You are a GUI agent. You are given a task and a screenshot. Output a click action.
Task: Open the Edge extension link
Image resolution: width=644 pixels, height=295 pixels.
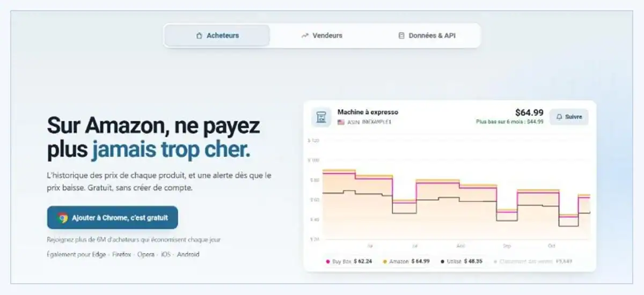[100, 254]
